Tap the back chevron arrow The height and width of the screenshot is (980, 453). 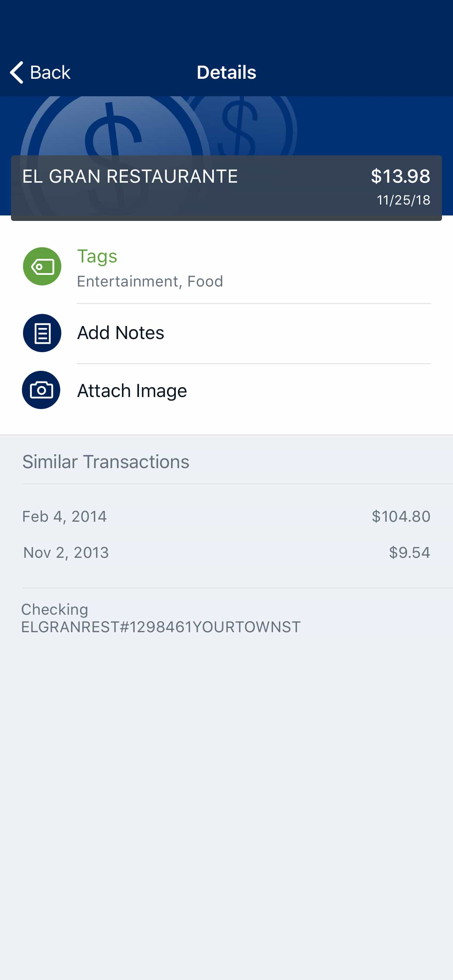point(17,72)
